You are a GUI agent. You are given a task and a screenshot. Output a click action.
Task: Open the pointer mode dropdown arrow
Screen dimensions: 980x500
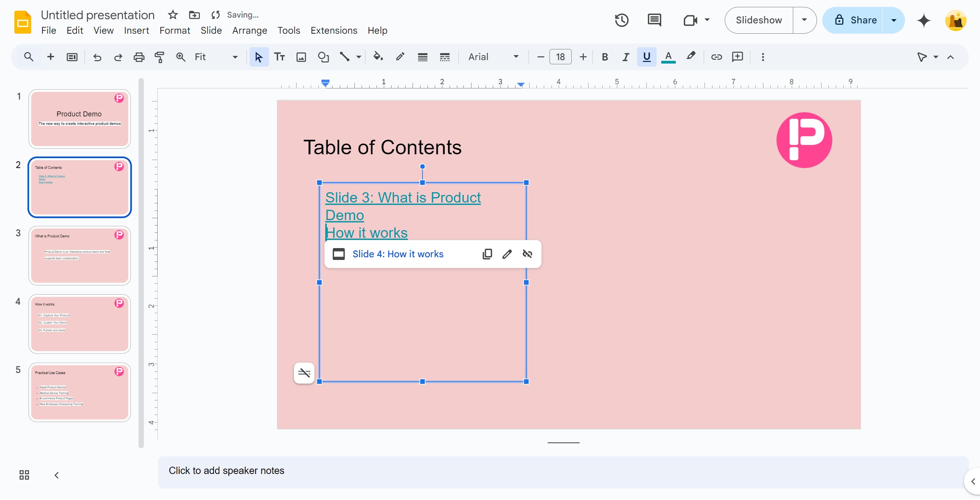pyautogui.click(x=936, y=57)
